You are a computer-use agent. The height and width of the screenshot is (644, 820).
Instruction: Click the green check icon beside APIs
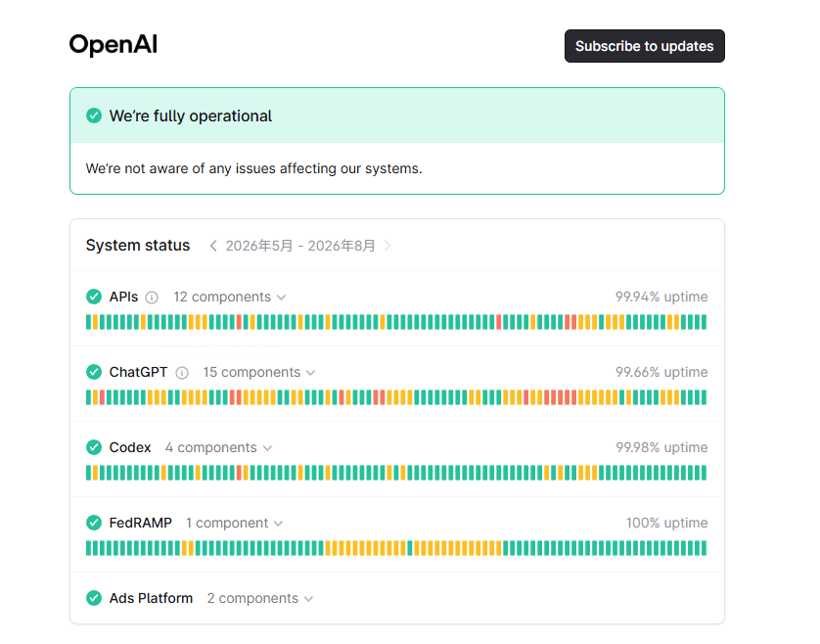pyautogui.click(x=94, y=297)
